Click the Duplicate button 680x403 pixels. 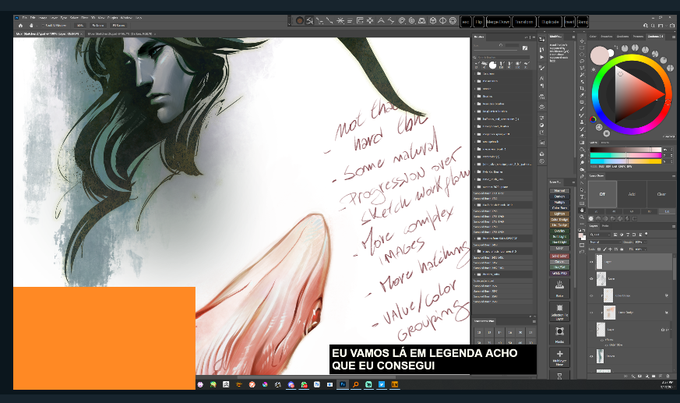[549, 21]
